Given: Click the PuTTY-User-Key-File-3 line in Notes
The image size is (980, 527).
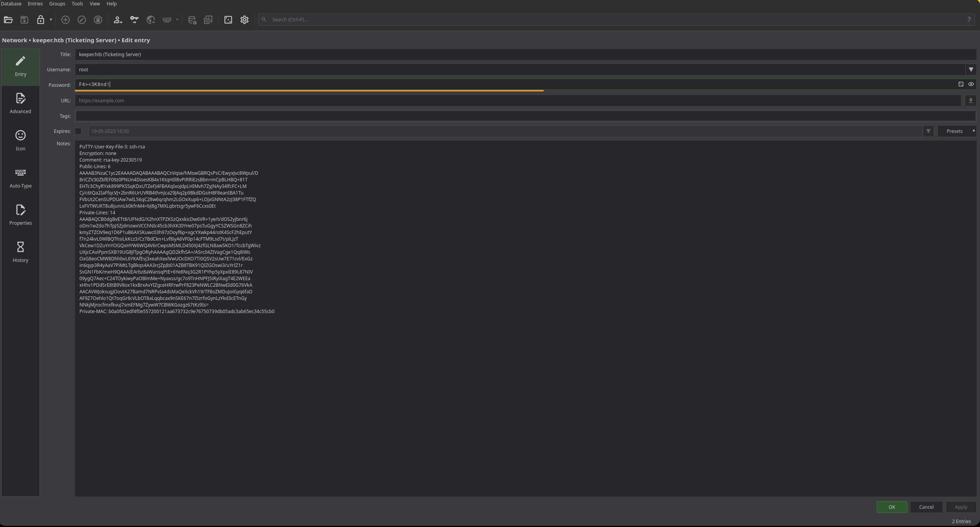Looking at the screenshot, I should [x=112, y=147].
